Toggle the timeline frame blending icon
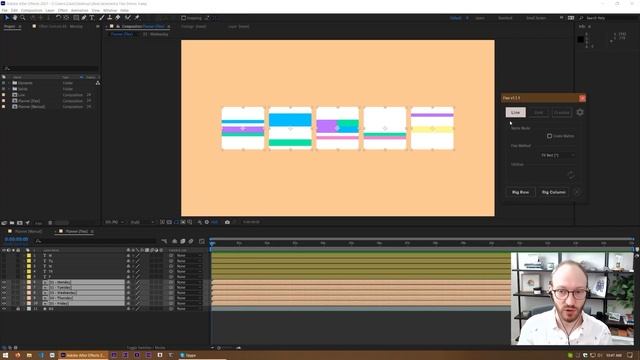 click(182, 241)
